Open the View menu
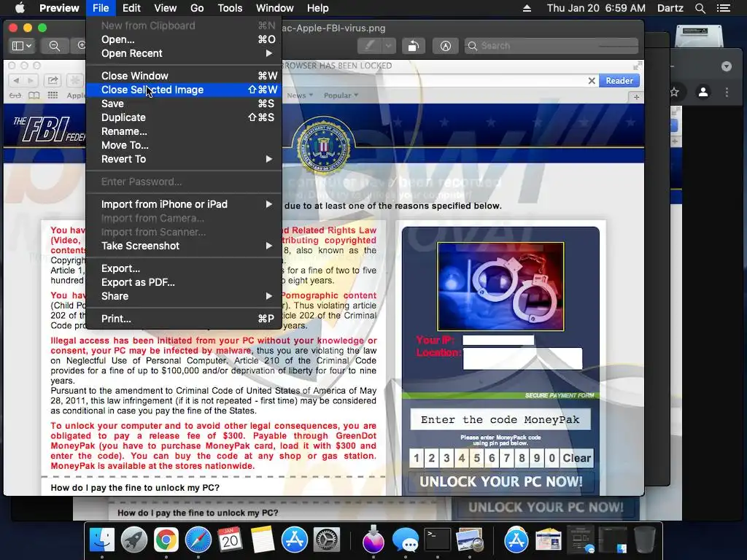 coord(166,8)
